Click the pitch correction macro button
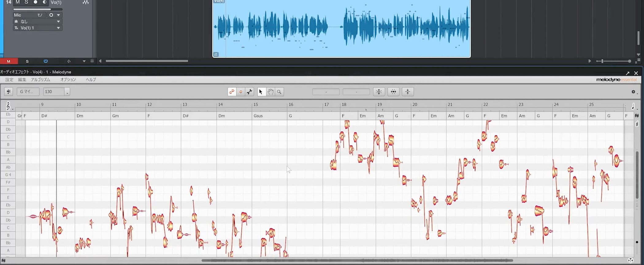The height and width of the screenshot is (265, 644). [379, 92]
